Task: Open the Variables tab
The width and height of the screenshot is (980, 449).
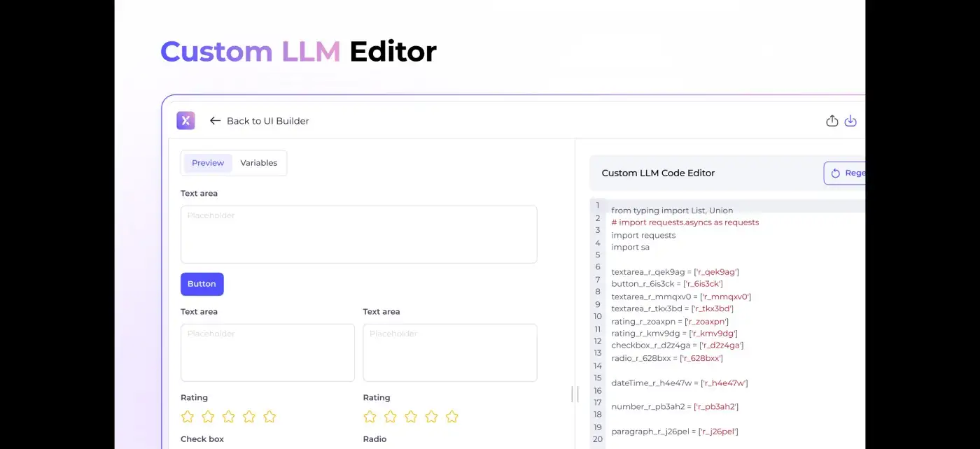Action: [259, 163]
